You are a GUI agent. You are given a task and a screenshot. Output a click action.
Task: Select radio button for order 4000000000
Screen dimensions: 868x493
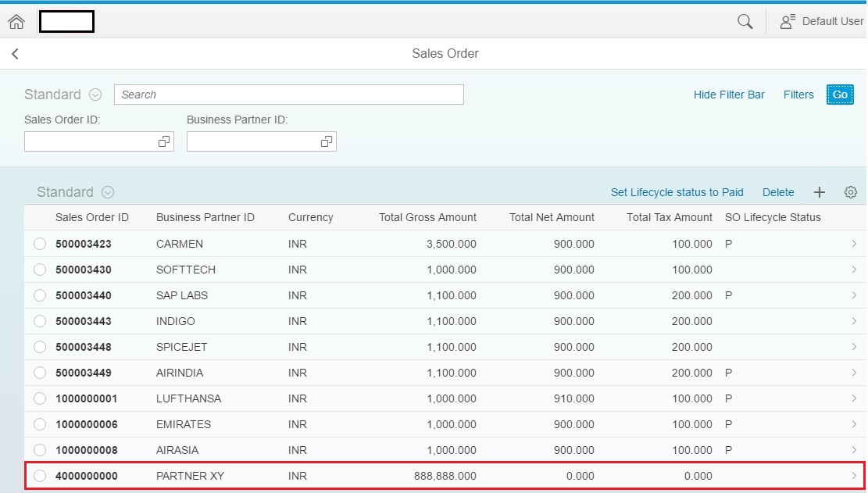40,476
